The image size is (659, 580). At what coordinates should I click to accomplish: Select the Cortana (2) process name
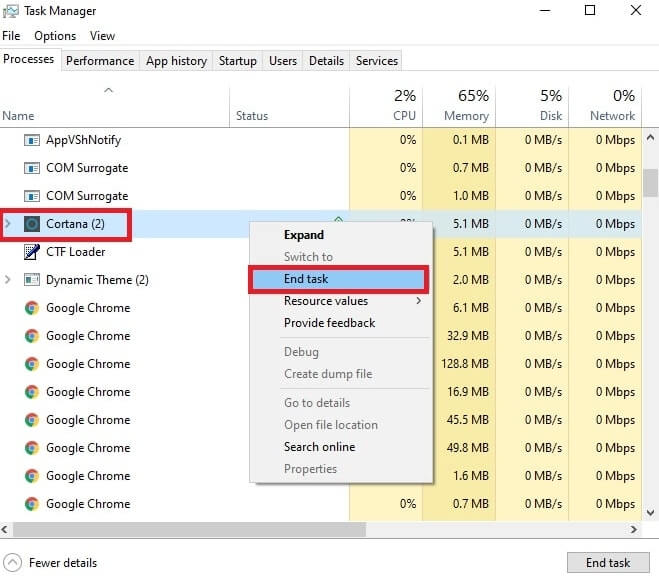coord(75,224)
